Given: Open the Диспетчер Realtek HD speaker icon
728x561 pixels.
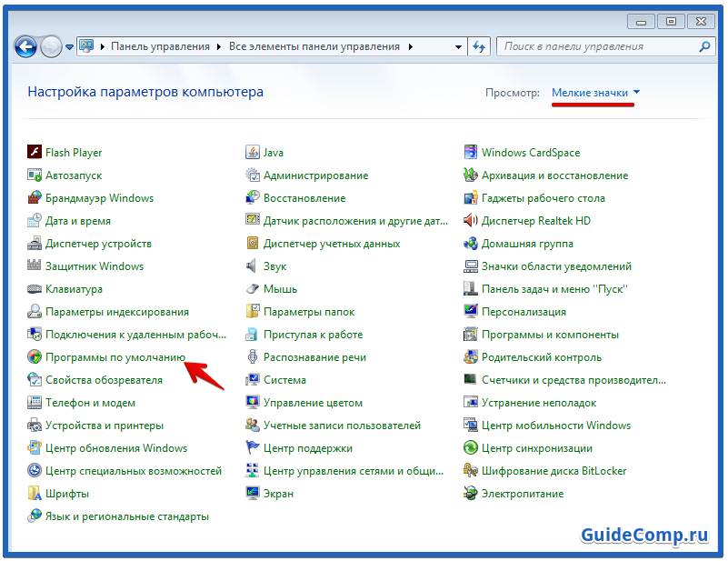Looking at the screenshot, I should point(471,221).
